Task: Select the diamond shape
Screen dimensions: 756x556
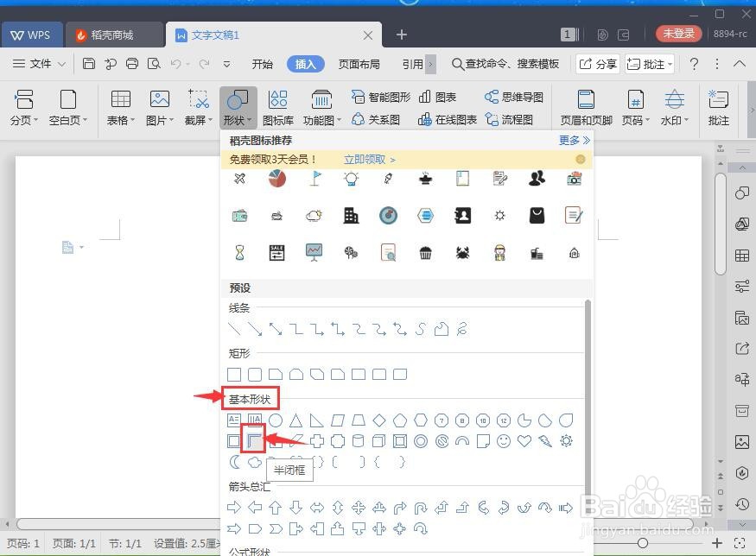Action: point(379,420)
